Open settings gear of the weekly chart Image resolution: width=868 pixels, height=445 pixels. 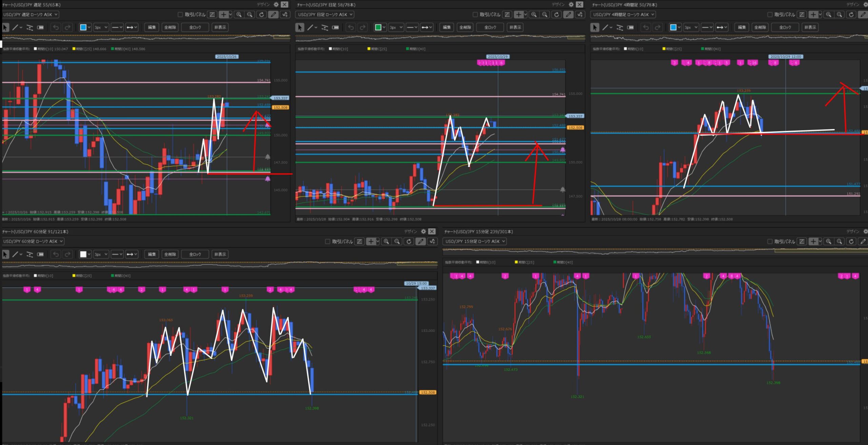[x=276, y=4]
